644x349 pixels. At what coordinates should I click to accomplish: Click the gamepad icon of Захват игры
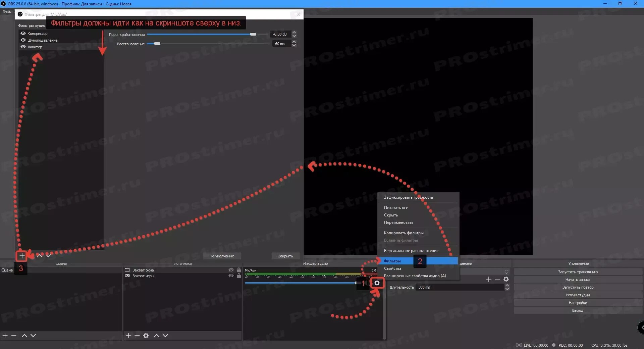pos(127,276)
